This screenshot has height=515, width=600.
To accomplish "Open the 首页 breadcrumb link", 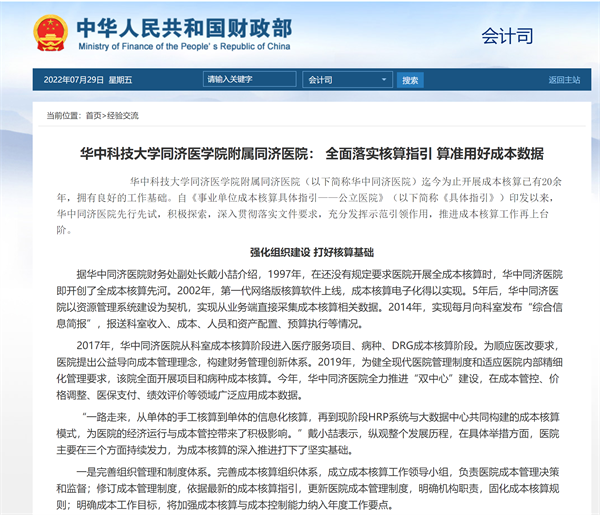I will coord(93,116).
